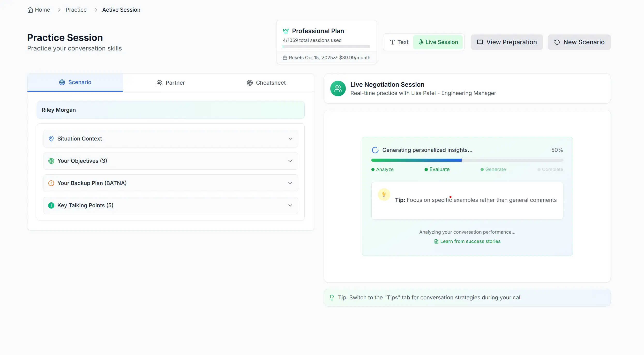Click the insights generation progress bar
The width and height of the screenshot is (644, 355).
point(467,160)
